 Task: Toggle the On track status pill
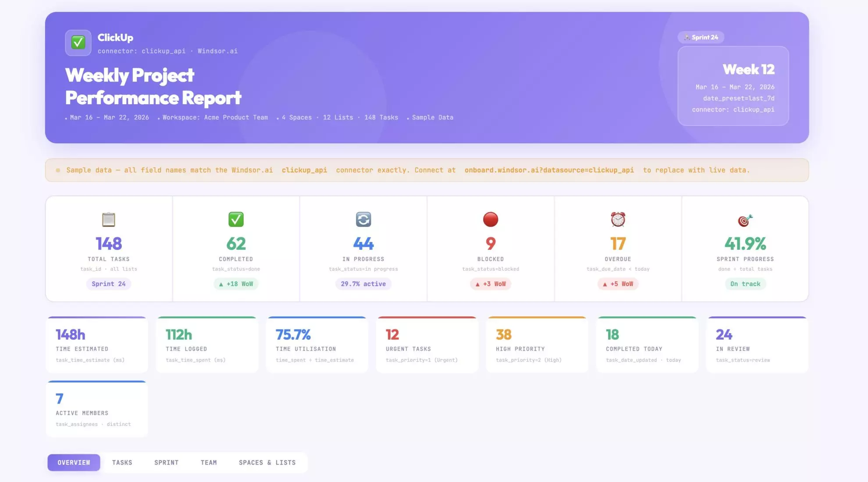point(745,284)
